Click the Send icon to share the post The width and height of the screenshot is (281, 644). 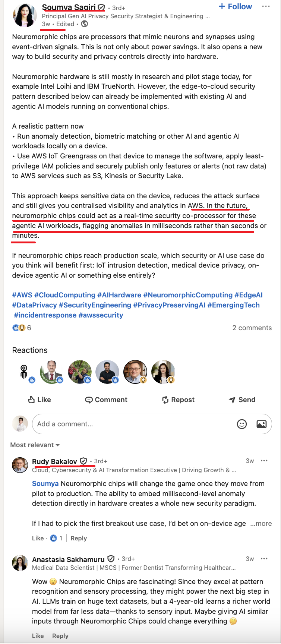pyautogui.click(x=231, y=400)
